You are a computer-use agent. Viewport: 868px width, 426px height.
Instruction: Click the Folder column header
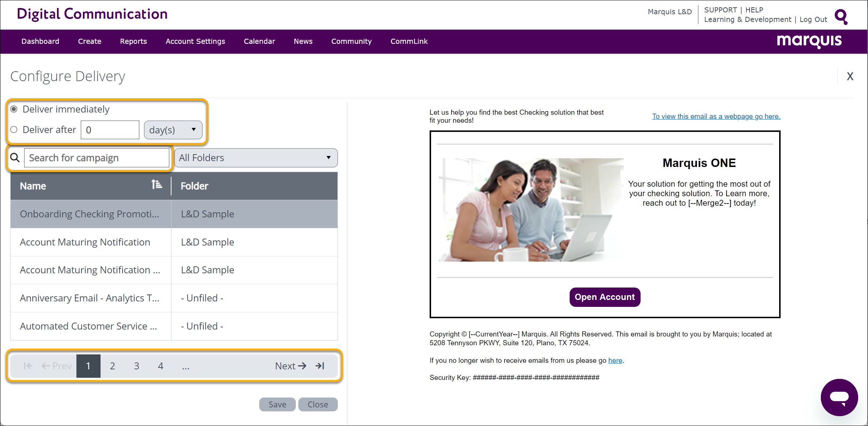(x=254, y=186)
